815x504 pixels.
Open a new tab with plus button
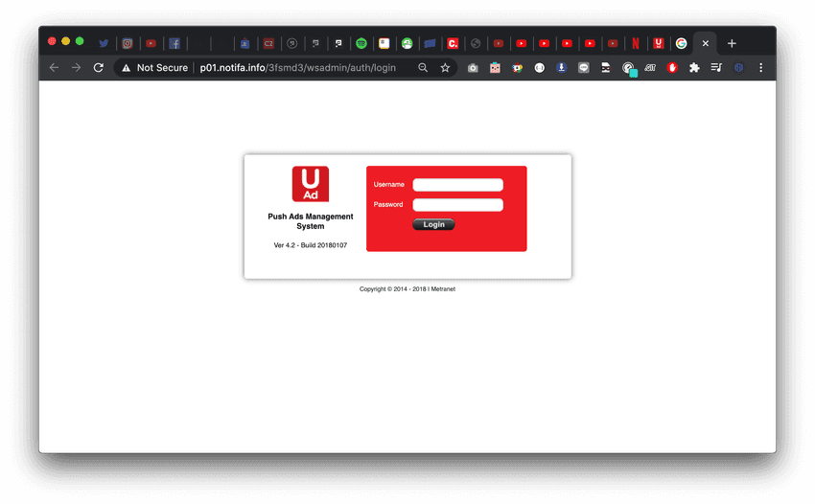(732, 43)
